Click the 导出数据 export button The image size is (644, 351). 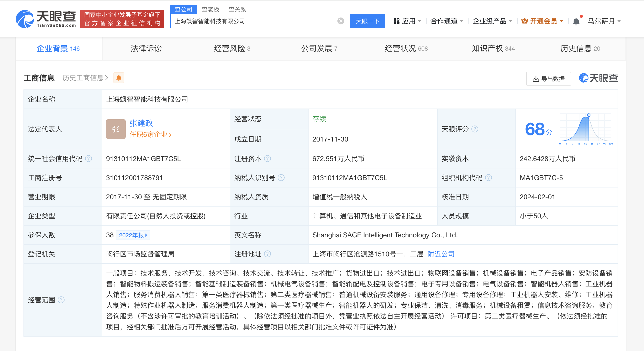[548, 79]
